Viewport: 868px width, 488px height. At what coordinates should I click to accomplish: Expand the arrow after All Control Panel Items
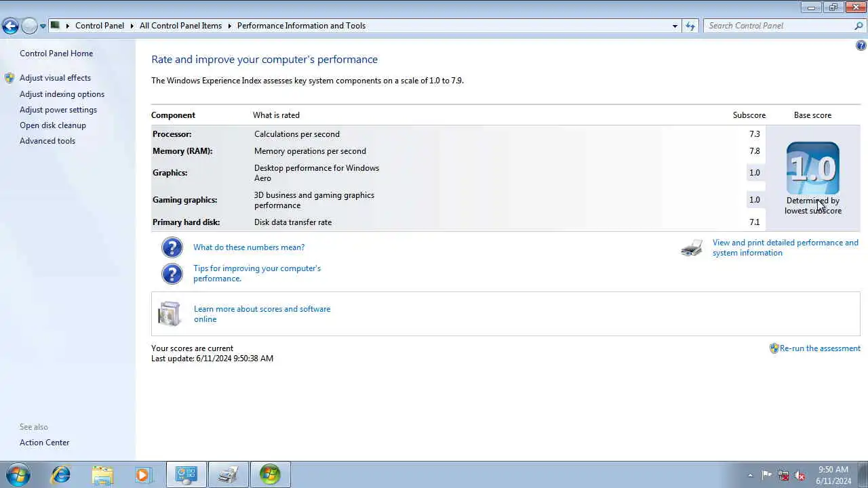tap(229, 26)
